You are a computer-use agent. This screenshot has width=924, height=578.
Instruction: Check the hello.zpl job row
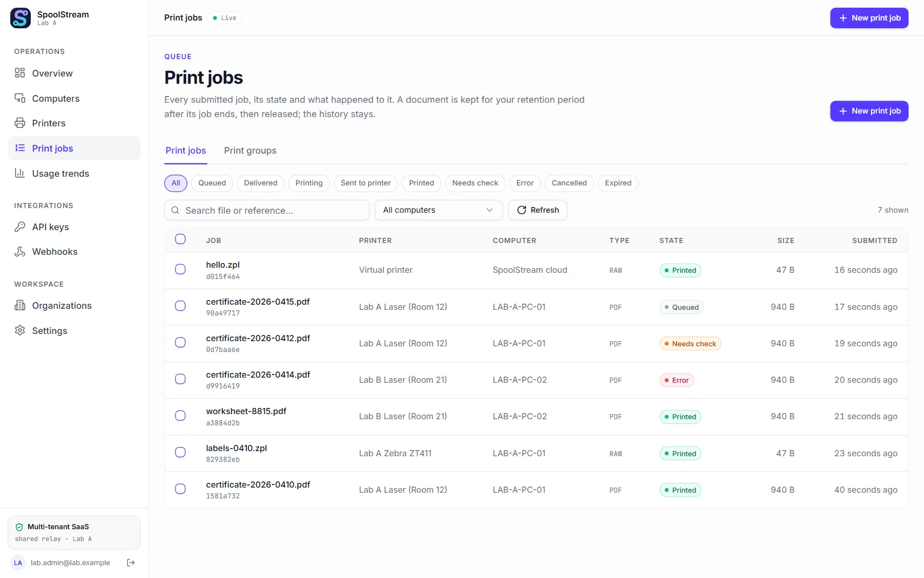(x=180, y=269)
